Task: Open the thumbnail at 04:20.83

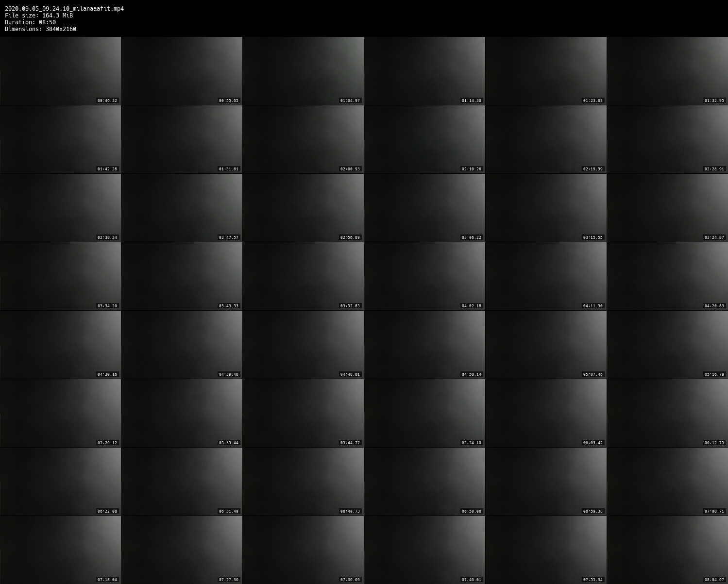Action: pos(667,276)
